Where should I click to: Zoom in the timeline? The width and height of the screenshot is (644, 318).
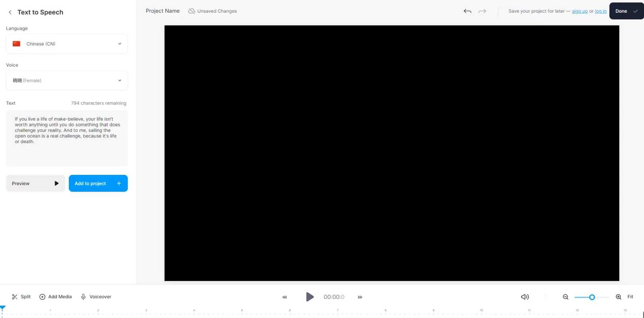click(x=619, y=297)
